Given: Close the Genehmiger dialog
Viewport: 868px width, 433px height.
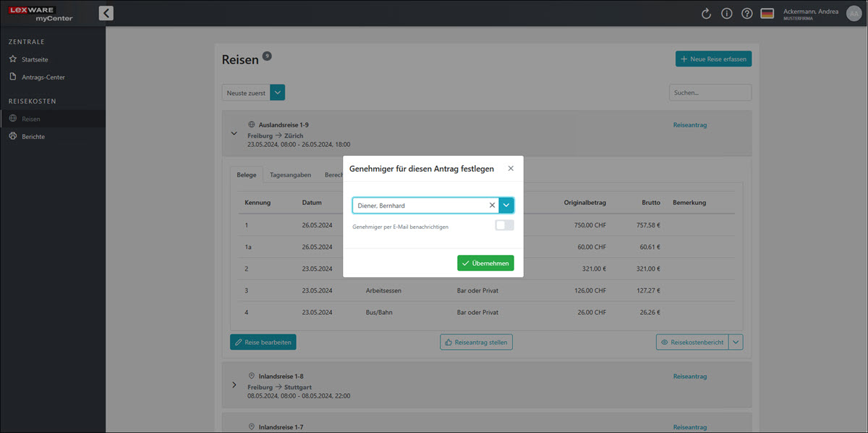Looking at the screenshot, I should tap(511, 169).
